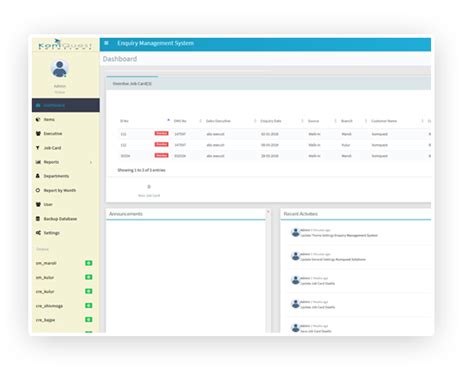Click the 'Showing 1 to 3 of 3 entries' text
Image resolution: width=474 pixels, height=367 pixels.
pyautogui.click(x=141, y=170)
